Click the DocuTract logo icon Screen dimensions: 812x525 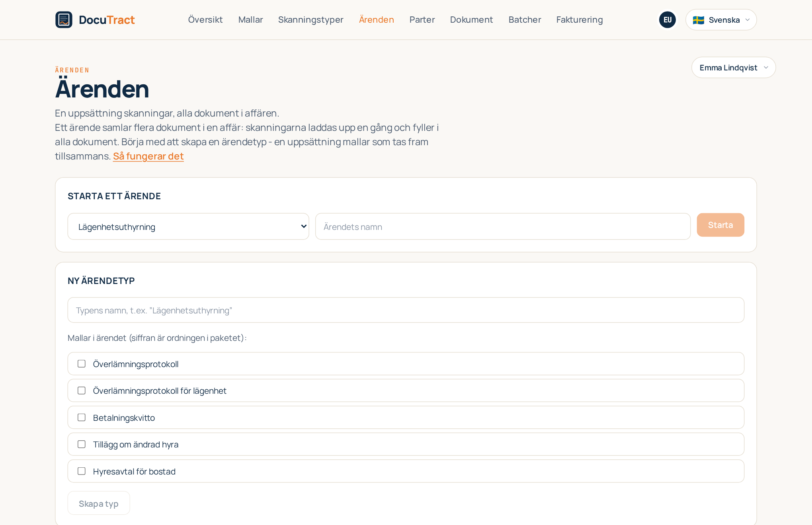click(x=64, y=19)
